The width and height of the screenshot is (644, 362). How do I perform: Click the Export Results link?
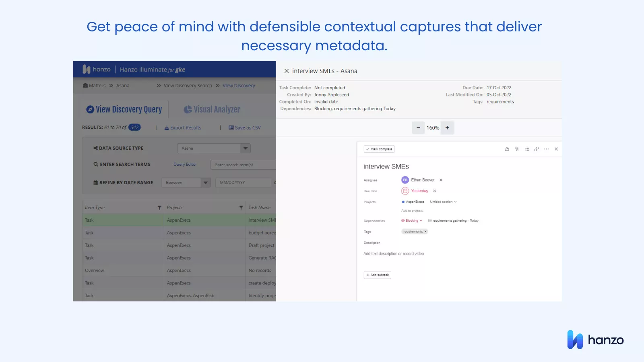pyautogui.click(x=183, y=128)
